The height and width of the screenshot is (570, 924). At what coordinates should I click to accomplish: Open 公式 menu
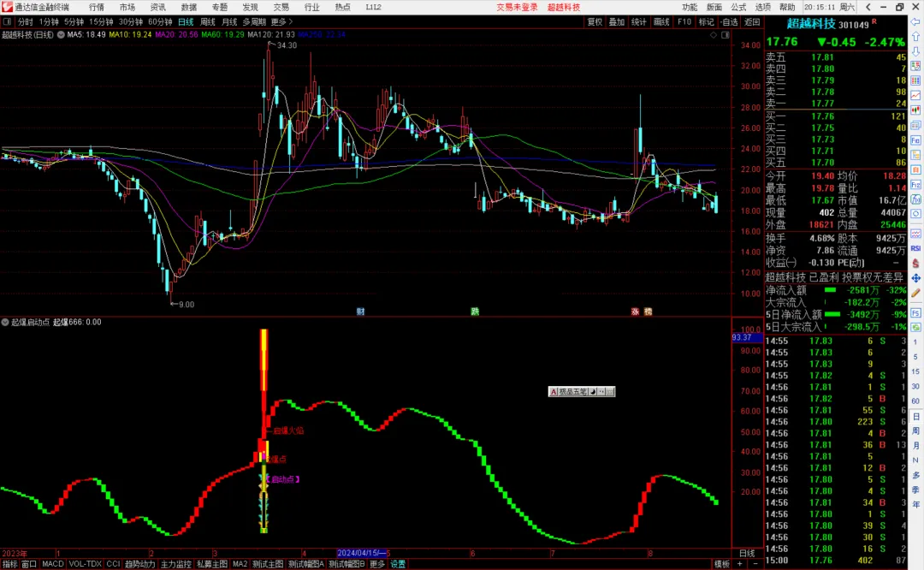click(x=738, y=7)
